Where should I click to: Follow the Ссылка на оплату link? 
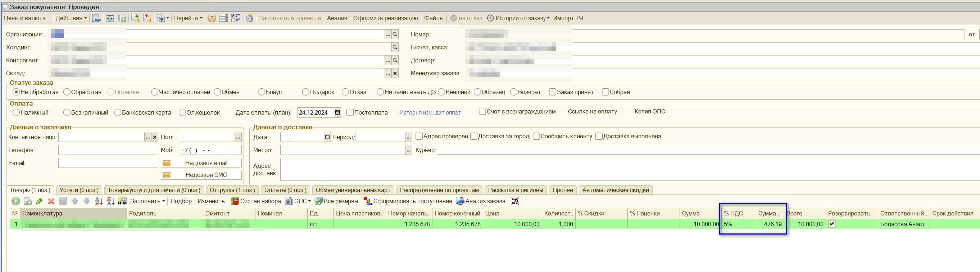pos(592,112)
